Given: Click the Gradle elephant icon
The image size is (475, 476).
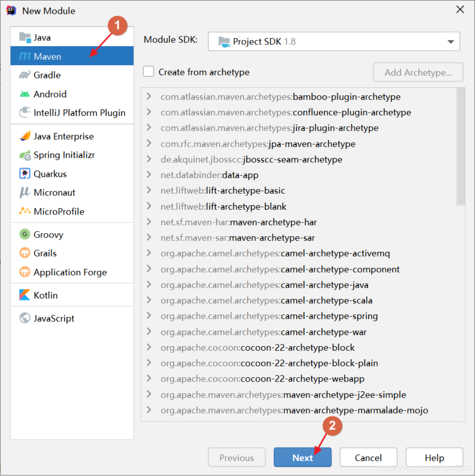Looking at the screenshot, I should 25,75.
